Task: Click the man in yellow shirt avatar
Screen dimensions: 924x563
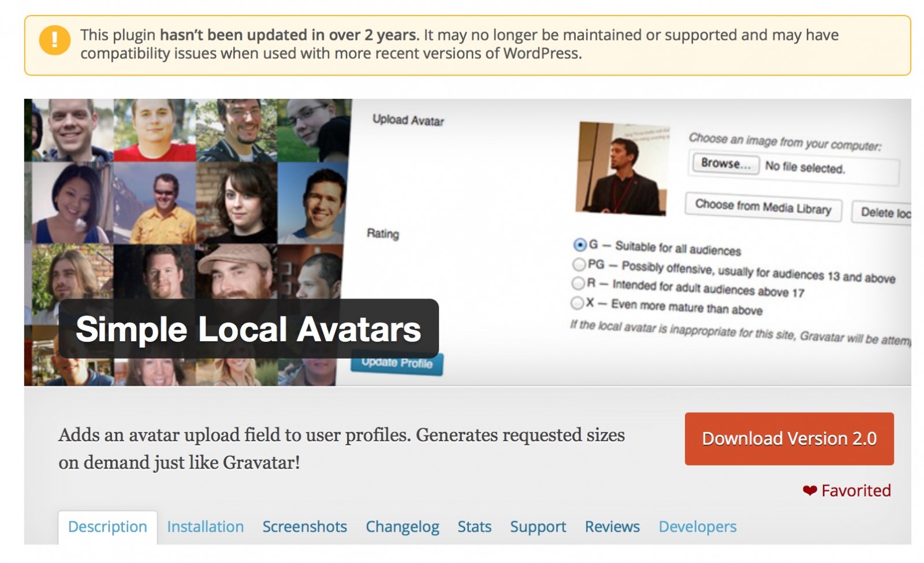Action: coord(155,203)
